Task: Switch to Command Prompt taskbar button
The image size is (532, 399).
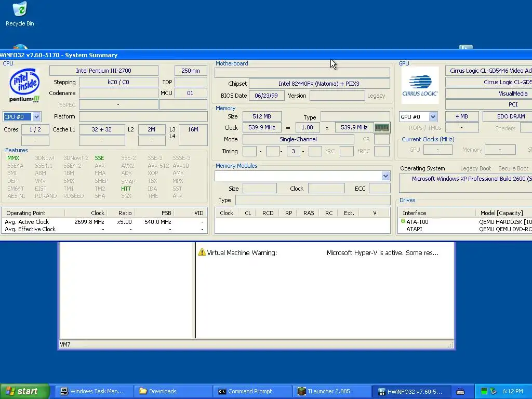Action: (252, 391)
